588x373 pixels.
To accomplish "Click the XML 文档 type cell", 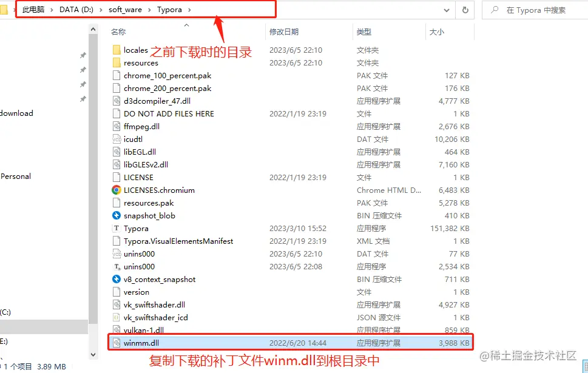I will point(373,241).
